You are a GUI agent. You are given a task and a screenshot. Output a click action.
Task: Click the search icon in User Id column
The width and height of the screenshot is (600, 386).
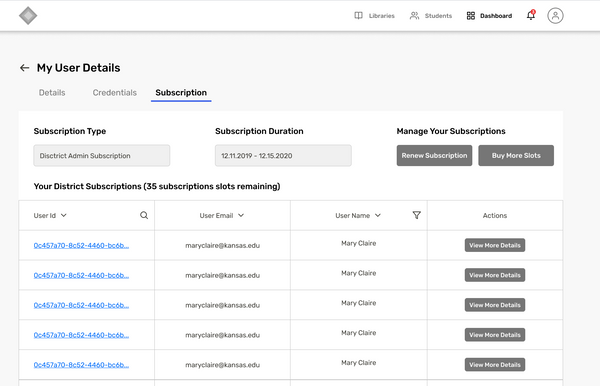(144, 215)
